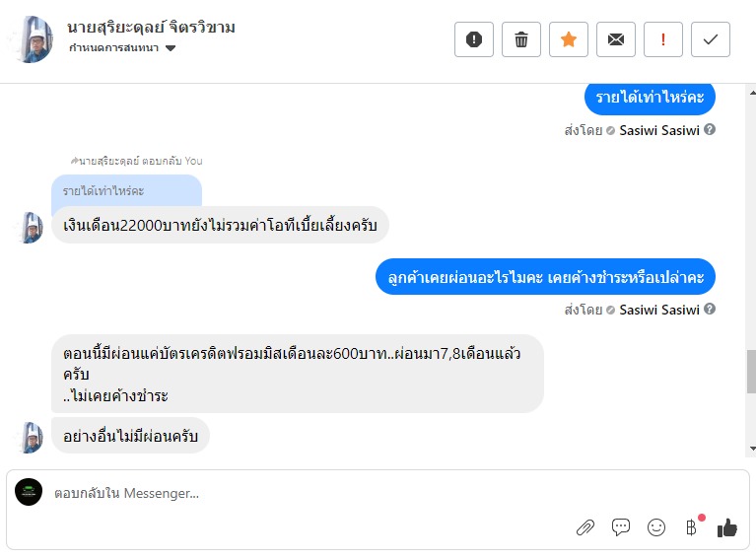This screenshot has width=756, height=559.
Task: Toggle the orange follow-up star
Action: pos(569,39)
